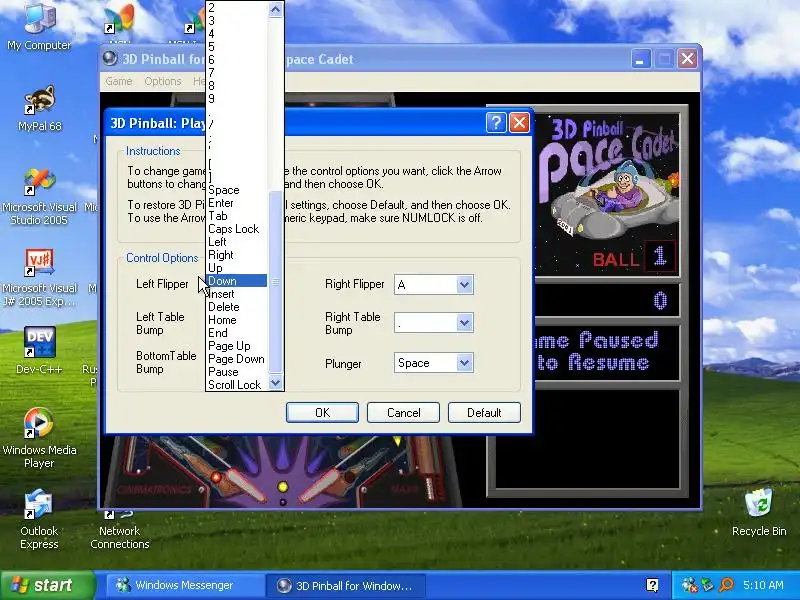The width and height of the screenshot is (800, 600).
Task: Click the key list's scroll-down arrow
Action: [x=276, y=383]
